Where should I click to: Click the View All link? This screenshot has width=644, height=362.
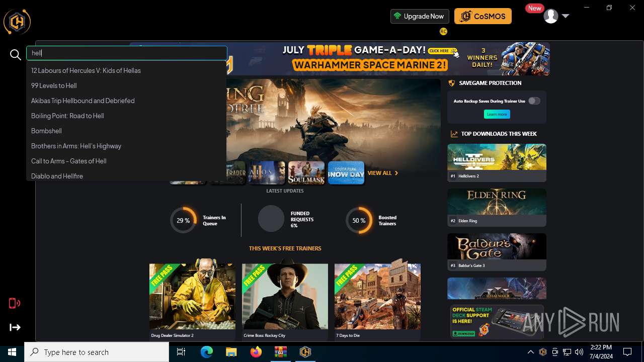(x=383, y=173)
